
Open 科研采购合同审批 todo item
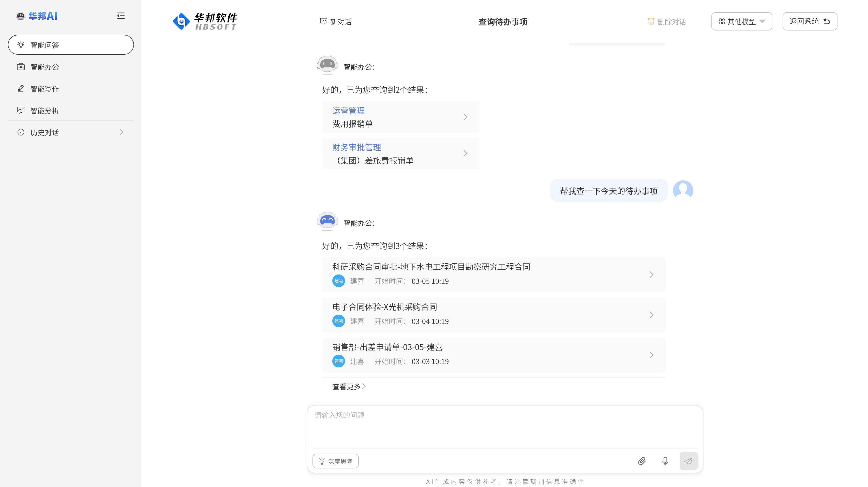tap(494, 275)
